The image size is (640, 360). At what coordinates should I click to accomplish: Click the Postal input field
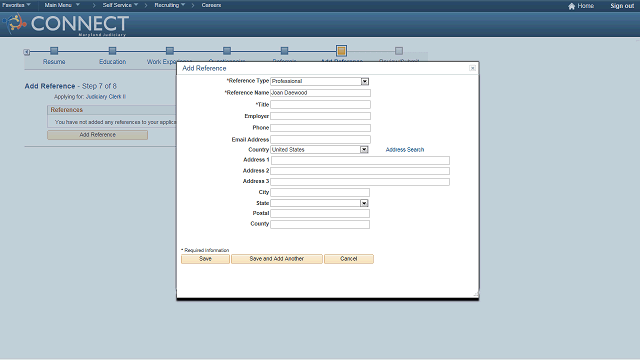coord(320,213)
